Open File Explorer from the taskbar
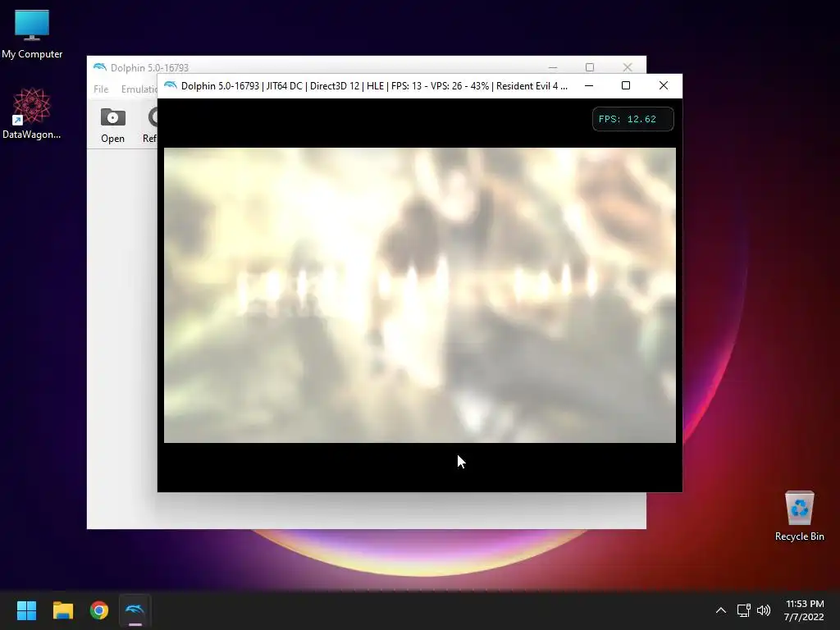Screen dimensions: 840x630 click(x=62, y=610)
